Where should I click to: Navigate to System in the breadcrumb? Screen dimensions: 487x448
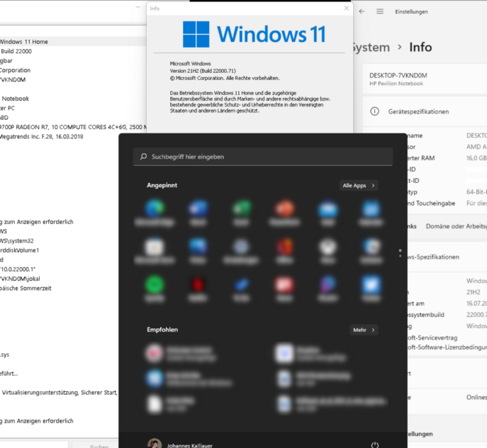coord(370,47)
